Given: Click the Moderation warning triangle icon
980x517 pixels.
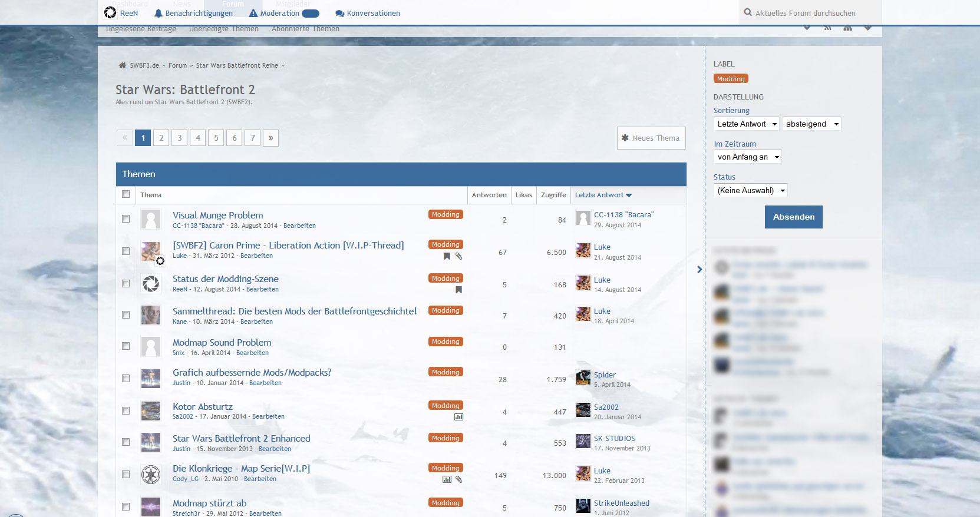Looking at the screenshot, I should 253,13.
